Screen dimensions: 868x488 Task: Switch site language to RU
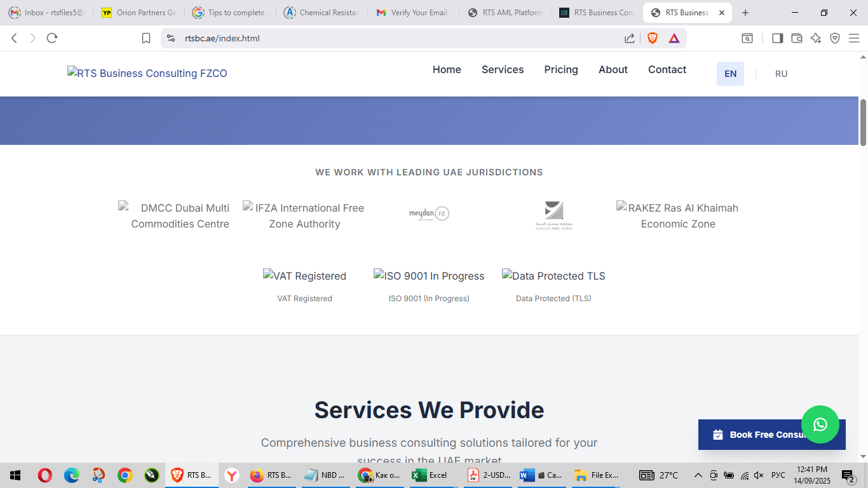point(781,74)
